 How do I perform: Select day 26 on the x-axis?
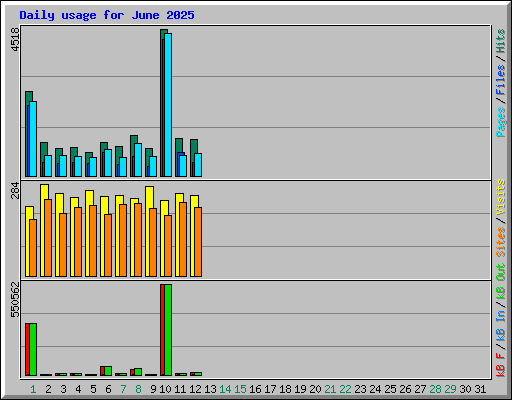(x=405, y=389)
